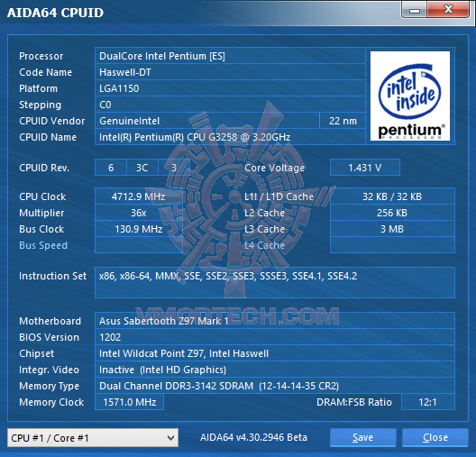Click the 1.431 V core voltage value

point(365,168)
